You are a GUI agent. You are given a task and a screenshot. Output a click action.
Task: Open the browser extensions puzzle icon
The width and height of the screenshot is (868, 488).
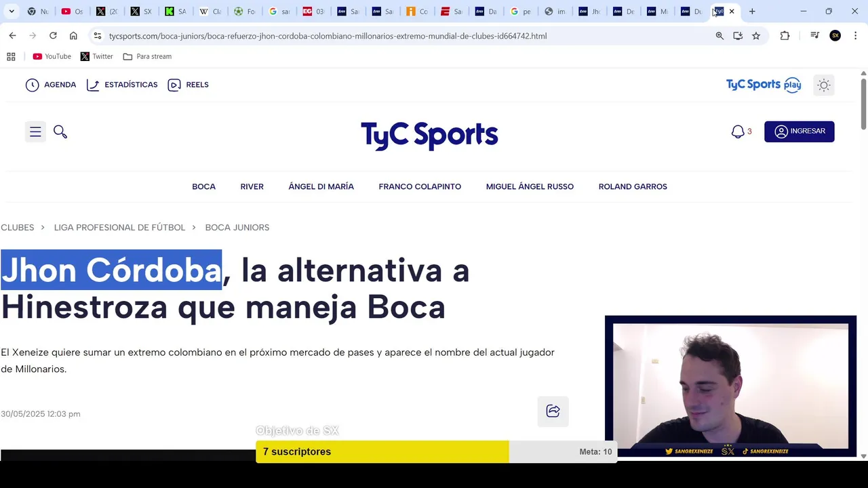(x=785, y=36)
